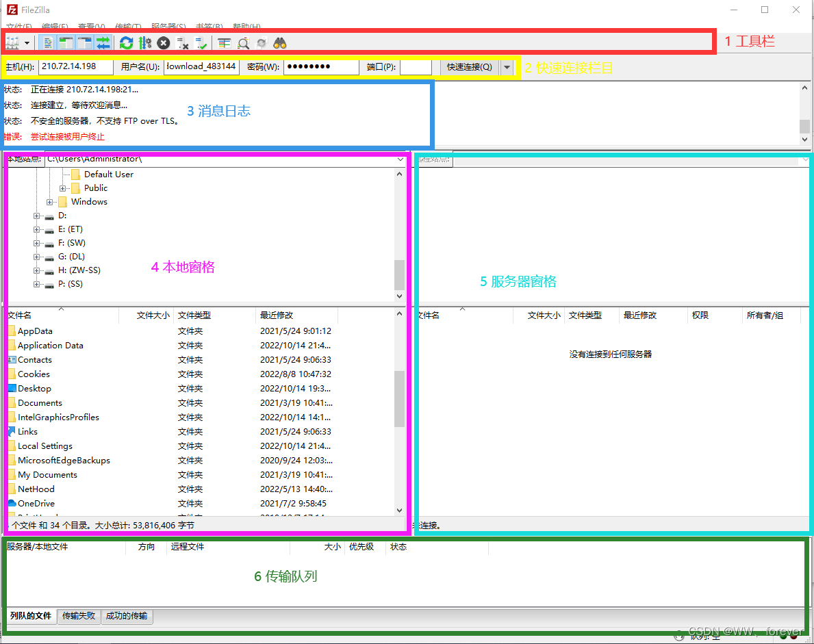Click the local tree scrollbar thumb
The image size is (814, 644).
(399, 274)
